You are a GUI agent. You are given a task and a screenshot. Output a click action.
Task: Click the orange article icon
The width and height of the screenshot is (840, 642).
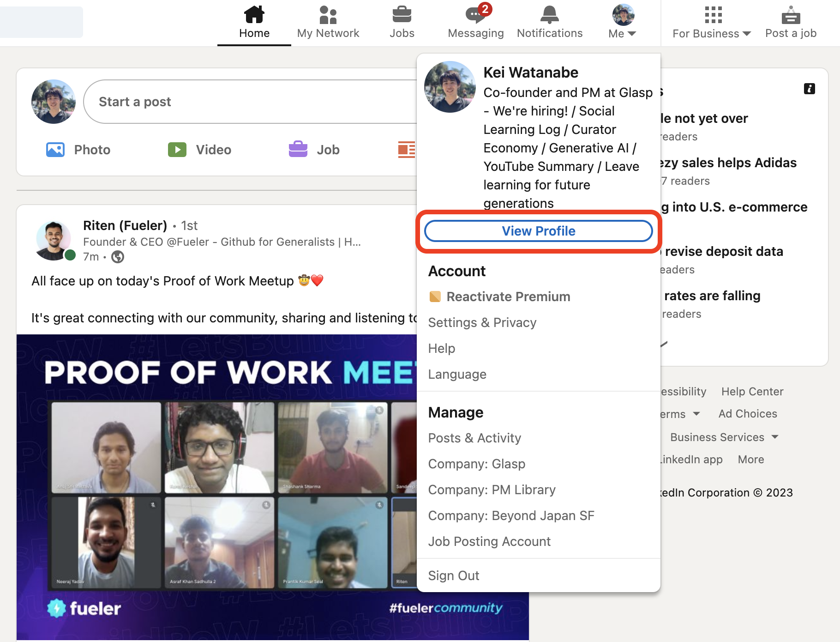tap(407, 150)
